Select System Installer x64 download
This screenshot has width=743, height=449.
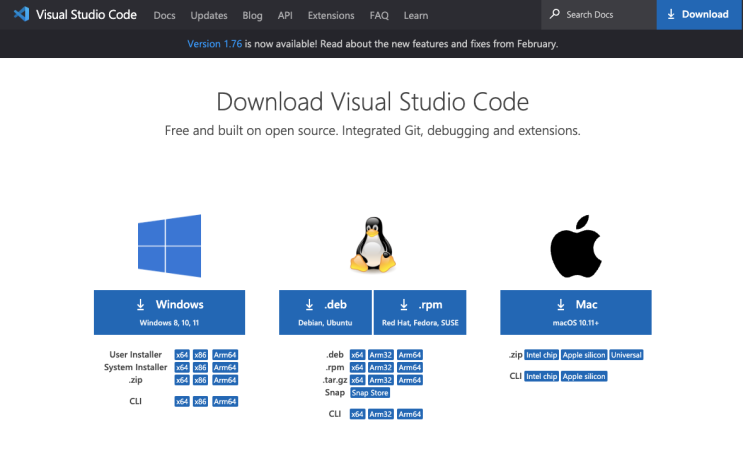point(182,368)
